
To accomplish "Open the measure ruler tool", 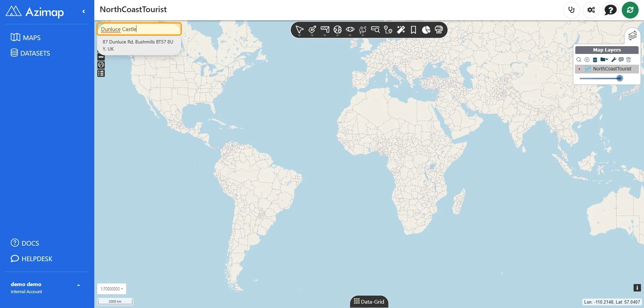I will click(325, 30).
